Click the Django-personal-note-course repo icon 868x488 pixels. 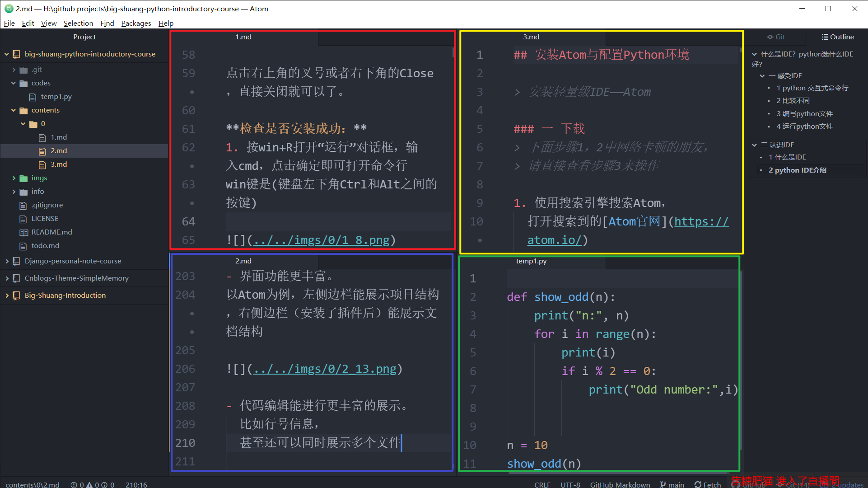pos(17,261)
